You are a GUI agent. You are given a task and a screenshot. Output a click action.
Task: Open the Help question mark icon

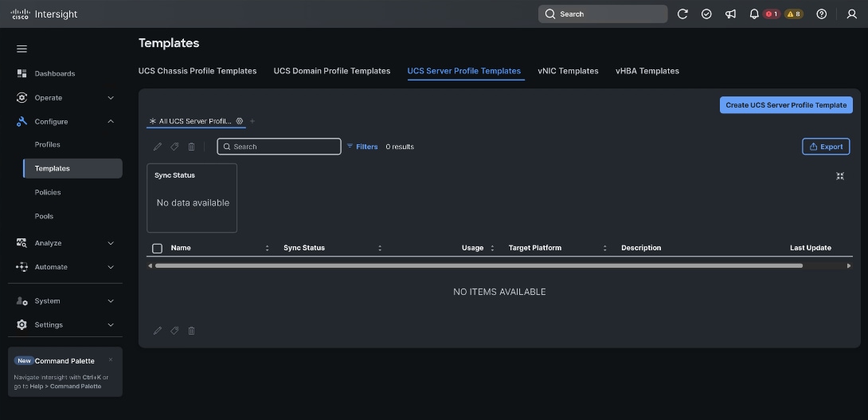(x=822, y=14)
